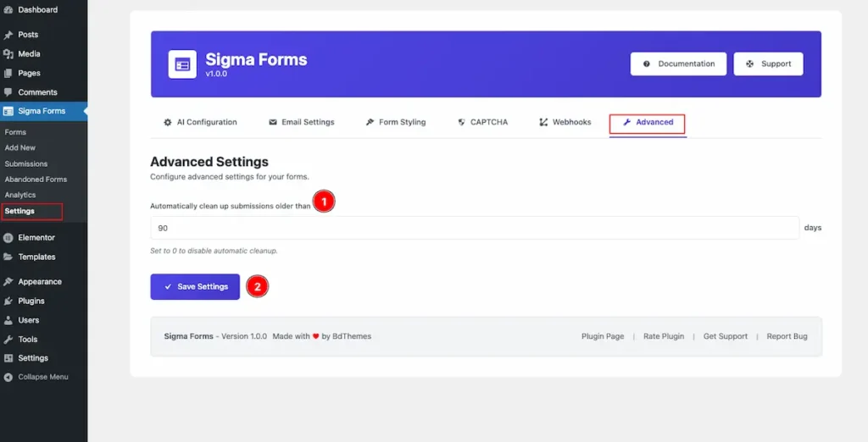Click the Plugins plug icon
Image resolution: width=868 pixels, height=442 pixels.
pos(8,301)
